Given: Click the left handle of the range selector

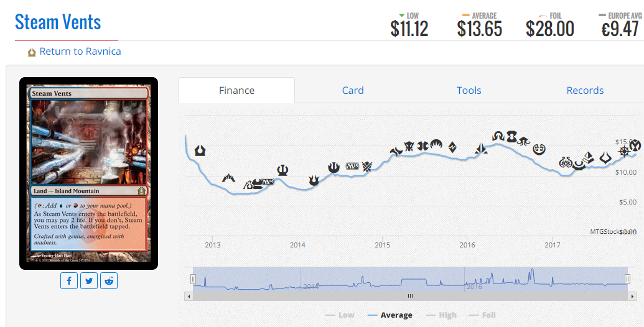Looking at the screenshot, I should coord(193,279).
